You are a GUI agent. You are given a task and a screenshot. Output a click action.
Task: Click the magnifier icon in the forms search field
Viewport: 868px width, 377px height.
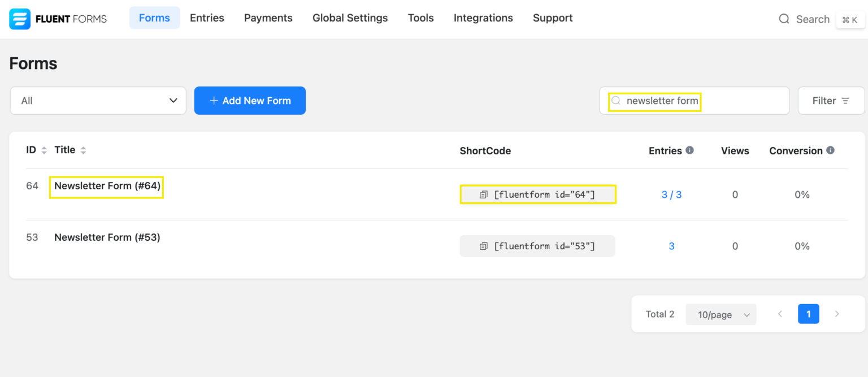click(x=616, y=101)
